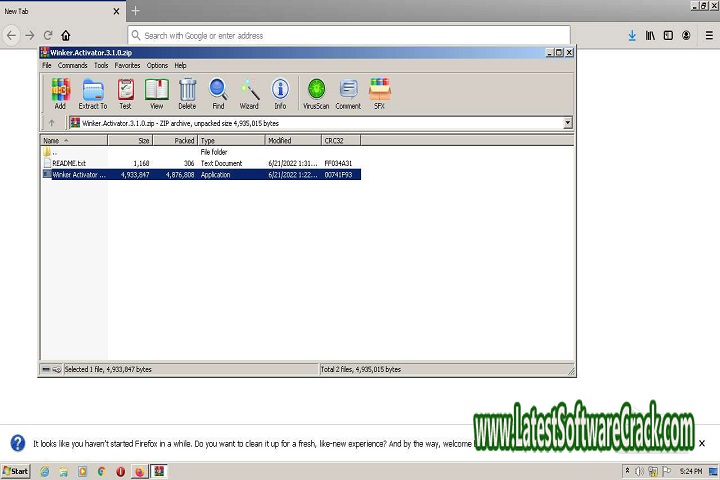Open the Favorites menu
The width and height of the screenshot is (720, 480).
click(x=127, y=65)
